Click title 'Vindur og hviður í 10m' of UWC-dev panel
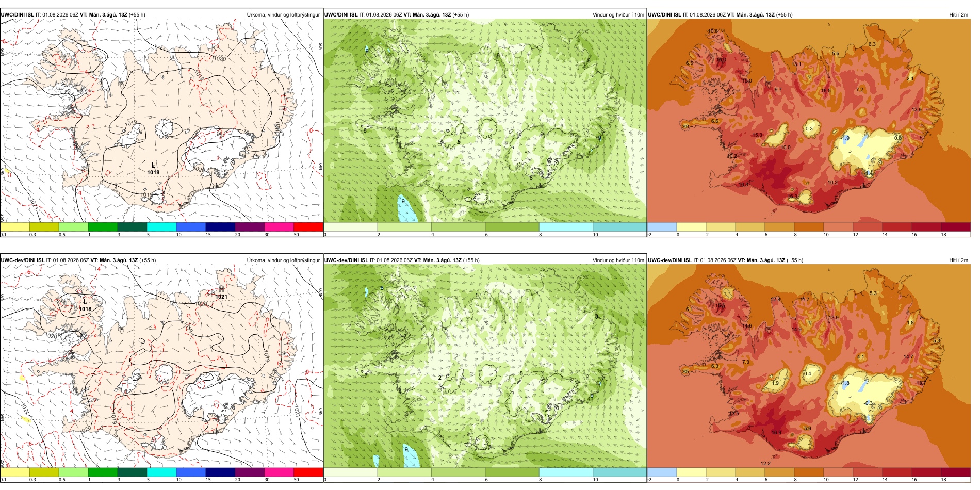 pyautogui.click(x=618, y=260)
